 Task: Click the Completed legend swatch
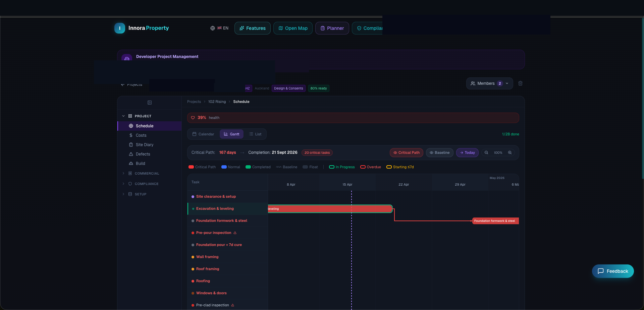[248, 167]
